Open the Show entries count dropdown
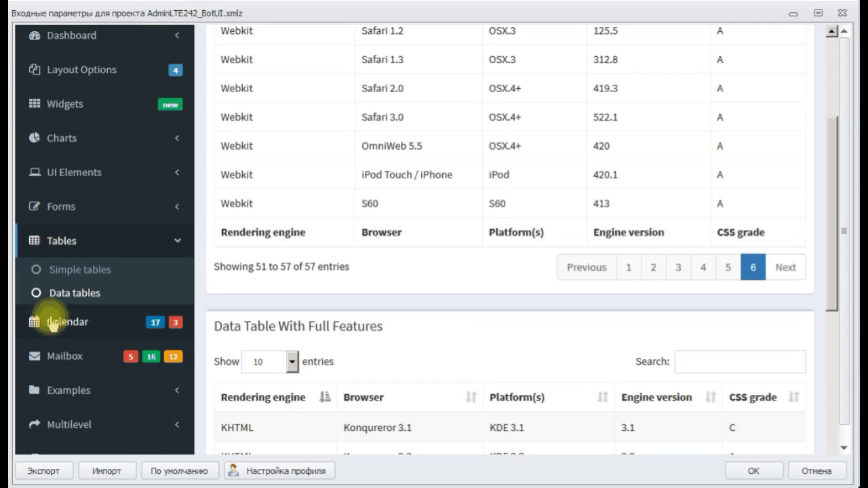Viewport: 868px width, 488px height. (270, 362)
